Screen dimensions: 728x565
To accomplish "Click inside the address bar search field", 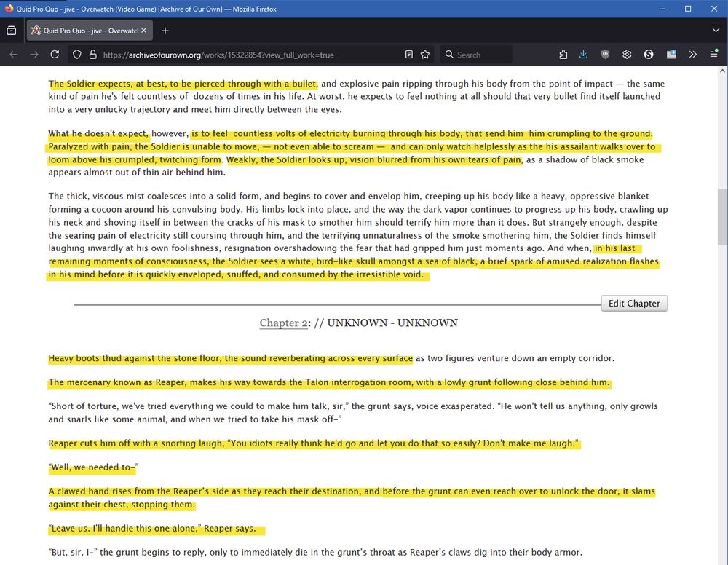I will (x=473, y=54).
